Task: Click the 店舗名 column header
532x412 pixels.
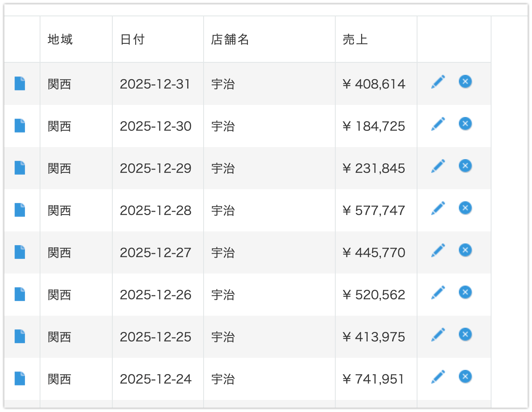Action: pyautogui.click(x=230, y=40)
